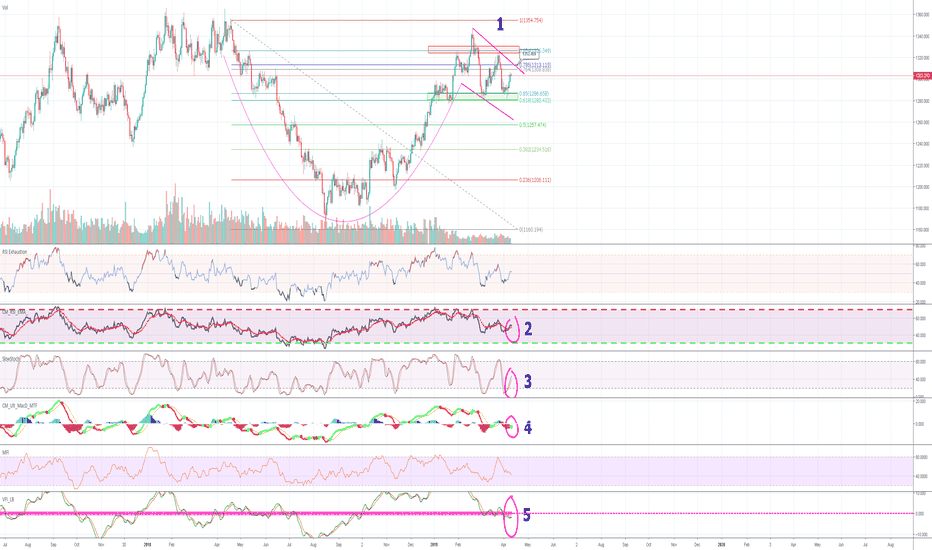Click the MFI indicator label
Viewport: 932px width, 550px height.
tap(5, 452)
